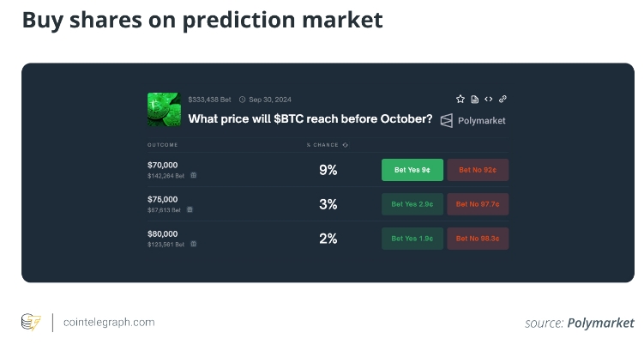This screenshot has height=345, width=644.
Task: Click the Polymarket logo icon
Action: (x=447, y=120)
